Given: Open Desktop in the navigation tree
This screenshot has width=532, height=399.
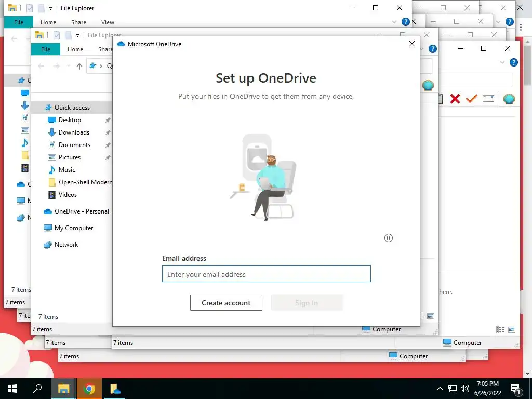Looking at the screenshot, I should click(x=70, y=120).
